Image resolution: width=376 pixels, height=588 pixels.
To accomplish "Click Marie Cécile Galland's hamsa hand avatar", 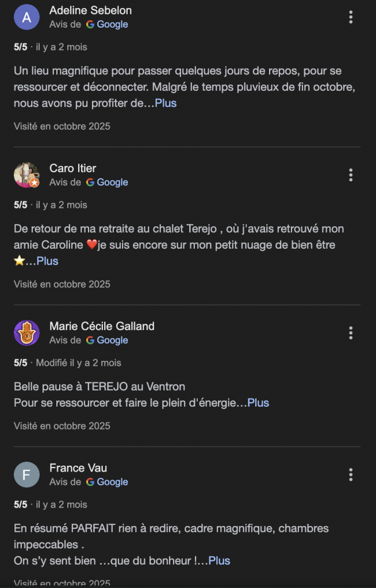I will (26, 333).
